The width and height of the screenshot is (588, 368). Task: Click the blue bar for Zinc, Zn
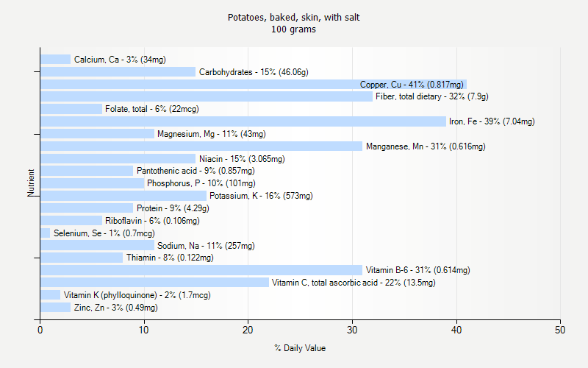click(x=56, y=307)
